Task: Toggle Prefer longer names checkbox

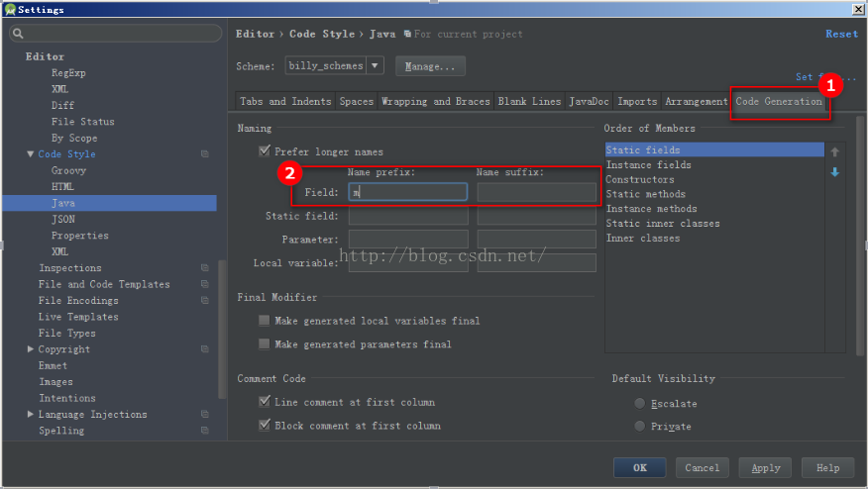Action: click(x=265, y=151)
